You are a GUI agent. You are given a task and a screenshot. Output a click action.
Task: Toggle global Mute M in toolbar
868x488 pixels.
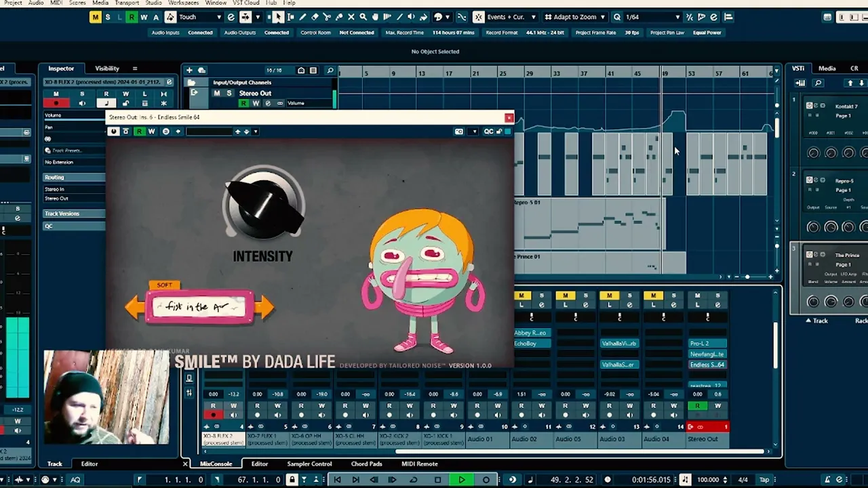[x=96, y=17]
